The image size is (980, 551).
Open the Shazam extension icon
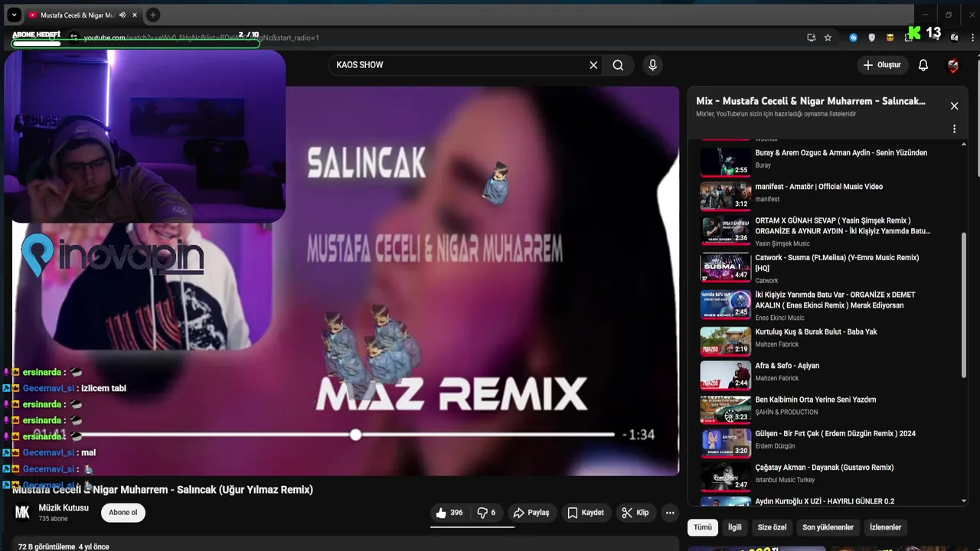[x=854, y=37]
